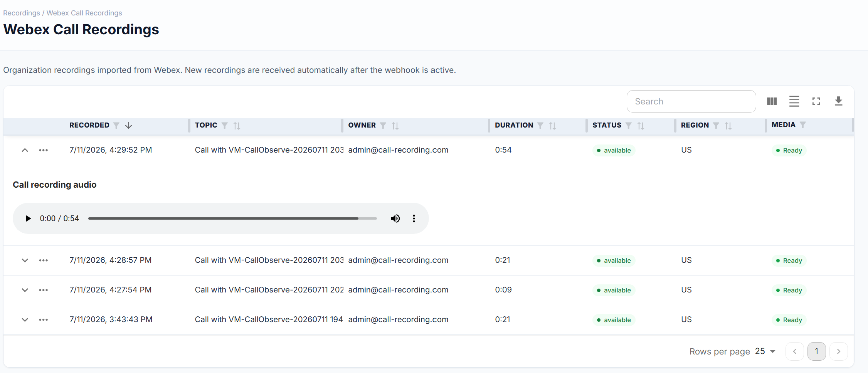Screen dimensions: 868x373
Task: Click Ready media badge in 4:28:57 PM row
Action: pos(789,260)
